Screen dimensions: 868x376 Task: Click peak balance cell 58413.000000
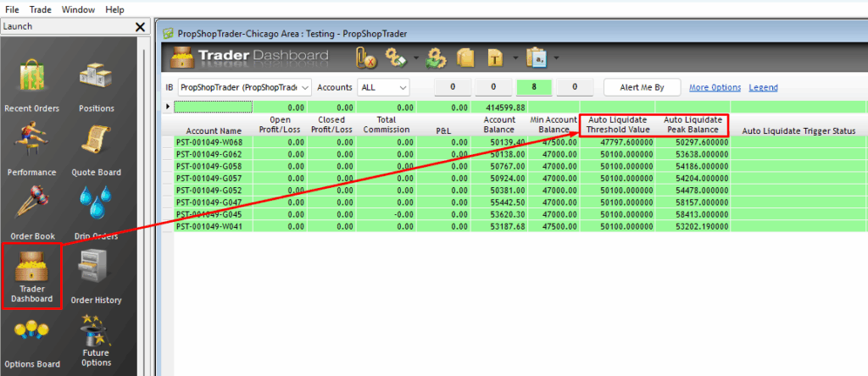coord(693,214)
